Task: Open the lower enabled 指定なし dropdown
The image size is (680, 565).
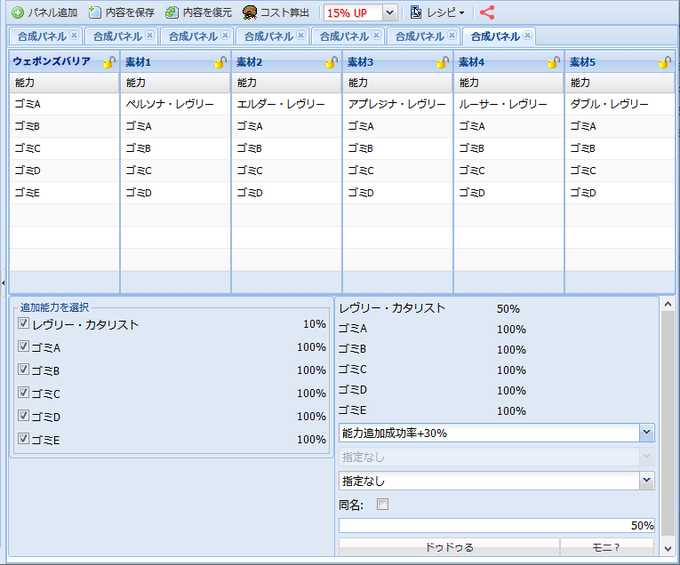Action: [x=647, y=480]
